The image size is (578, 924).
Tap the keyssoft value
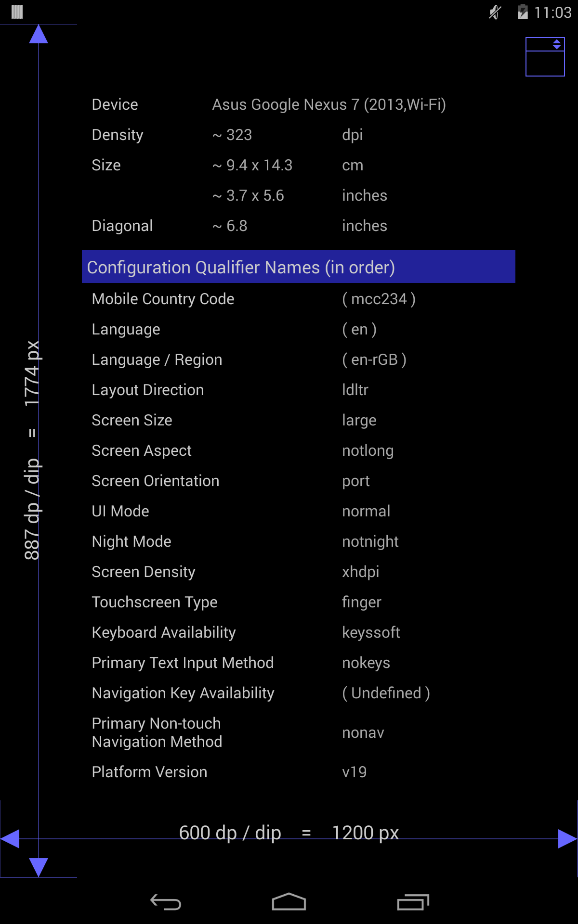[371, 633]
